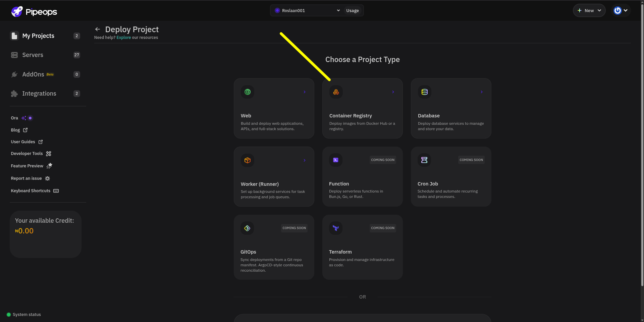Follow the Explore resources link
644x322 pixels.
124,38
